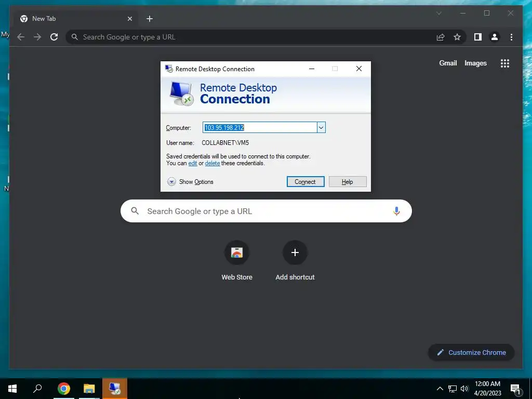Image resolution: width=532 pixels, height=399 pixels.
Task: Open Chrome tab search chevron
Action: (438, 13)
